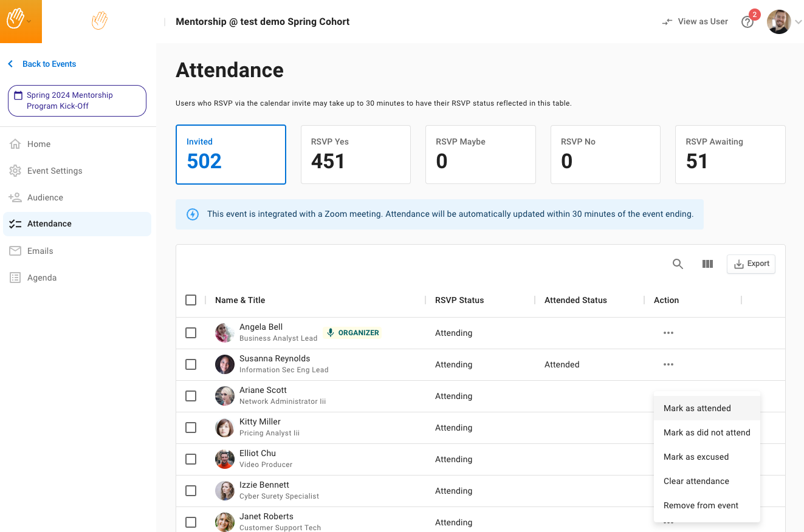Choose Mark as attended
Viewport: 804px width, 532px height.
coord(697,408)
